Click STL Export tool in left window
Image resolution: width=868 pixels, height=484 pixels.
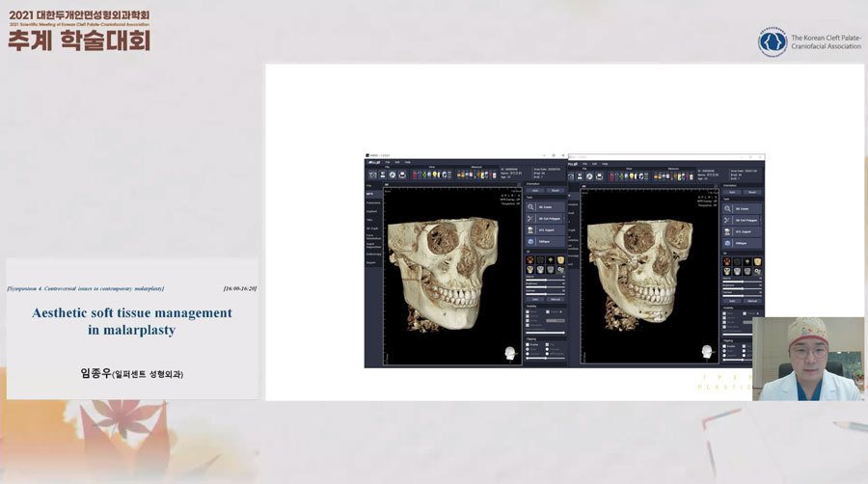pos(545,230)
